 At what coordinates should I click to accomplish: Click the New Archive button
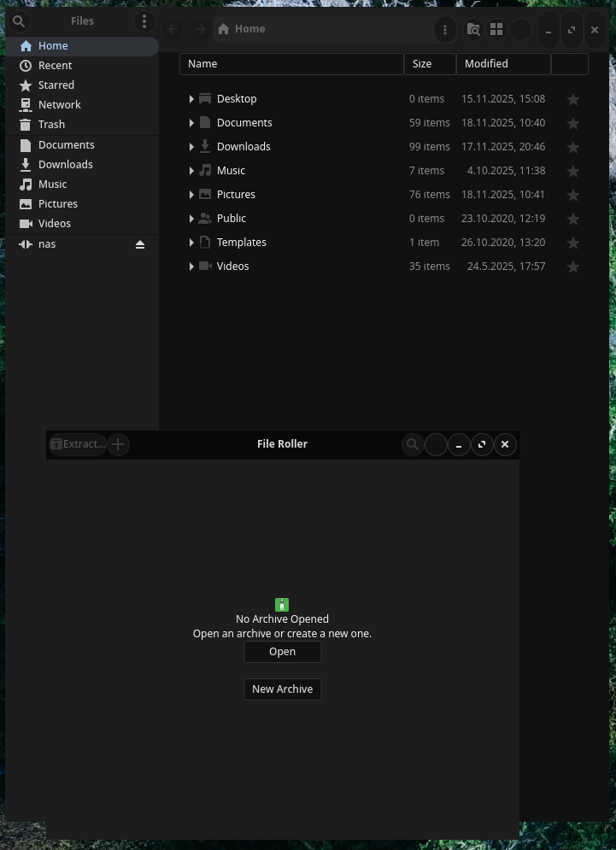282,689
